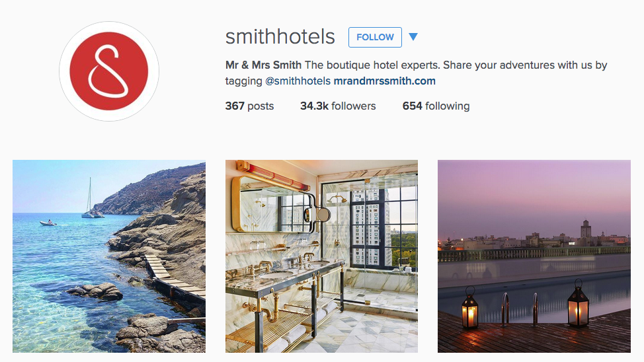
Task: Follow the smithhotels account
Action: coord(375,38)
